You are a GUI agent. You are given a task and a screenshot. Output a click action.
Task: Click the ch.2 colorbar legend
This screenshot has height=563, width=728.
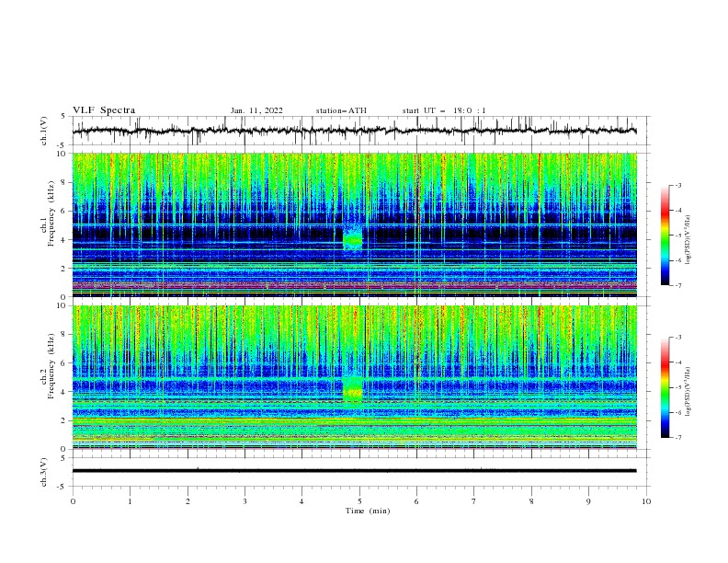pyautogui.click(x=665, y=387)
